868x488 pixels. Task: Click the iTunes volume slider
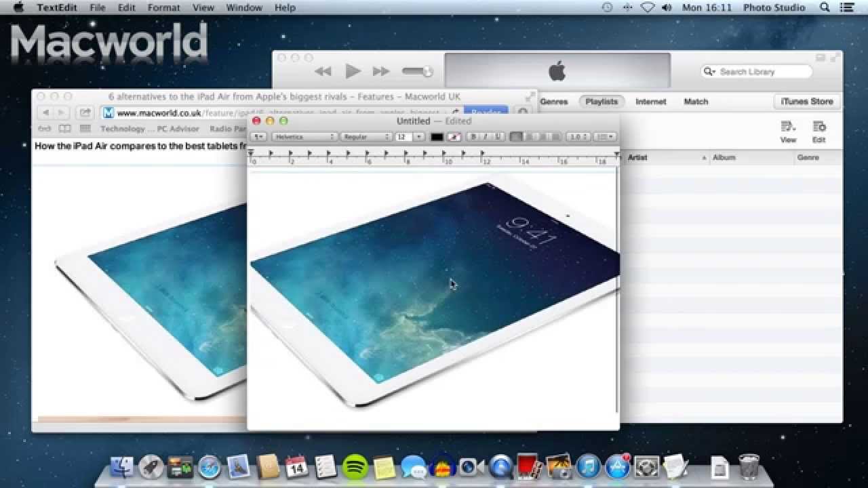click(x=417, y=71)
